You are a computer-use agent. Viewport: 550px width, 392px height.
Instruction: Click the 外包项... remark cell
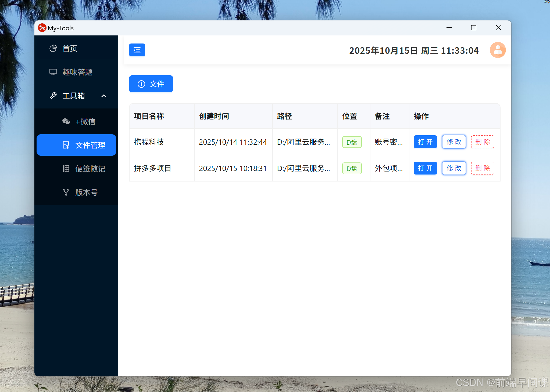point(390,168)
